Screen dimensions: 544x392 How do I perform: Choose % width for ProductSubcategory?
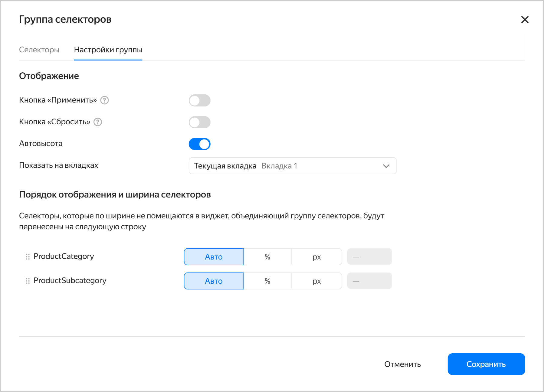point(267,281)
